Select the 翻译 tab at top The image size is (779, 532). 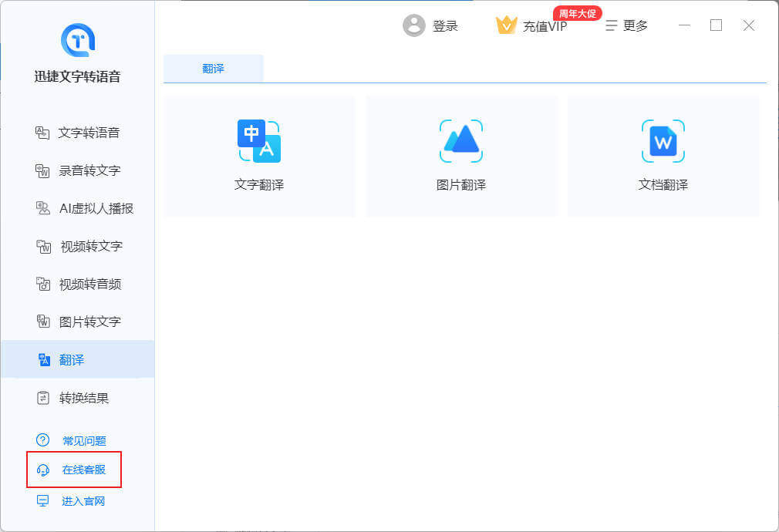tap(214, 69)
